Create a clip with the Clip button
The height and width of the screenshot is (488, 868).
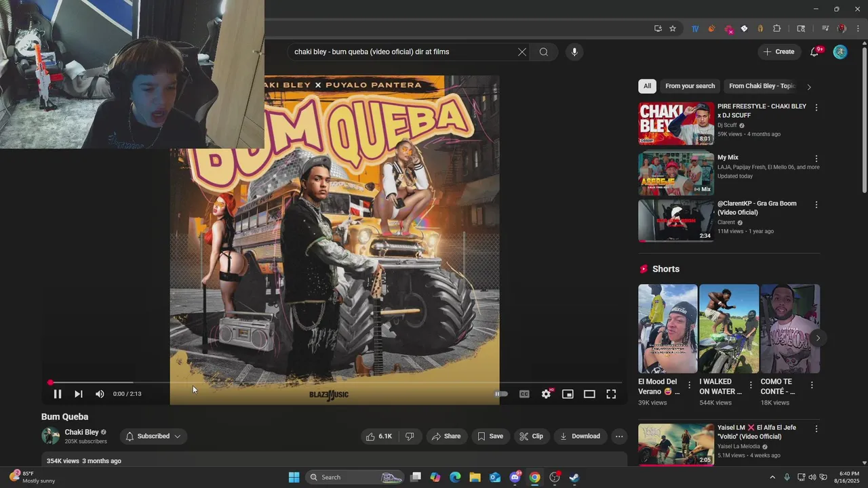(531, 436)
